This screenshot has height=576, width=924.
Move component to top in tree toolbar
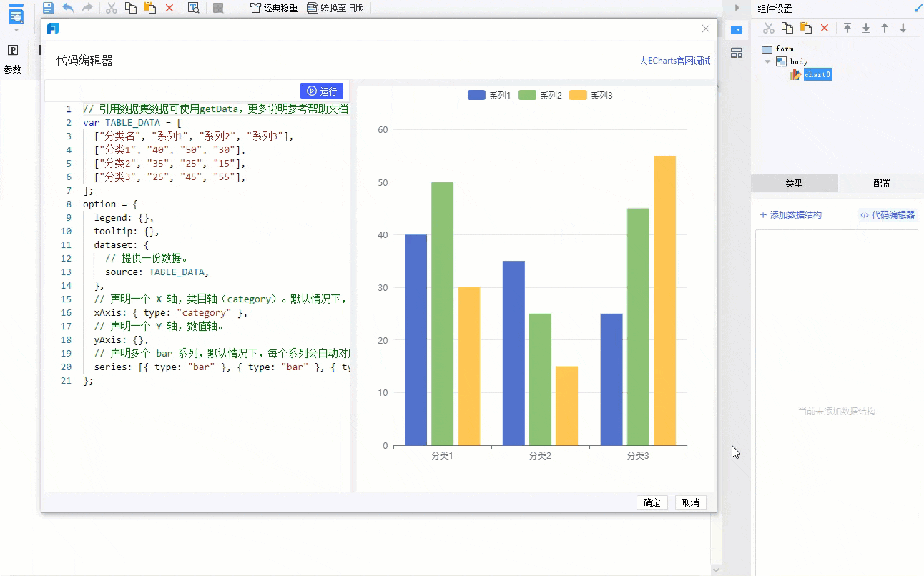tap(847, 28)
